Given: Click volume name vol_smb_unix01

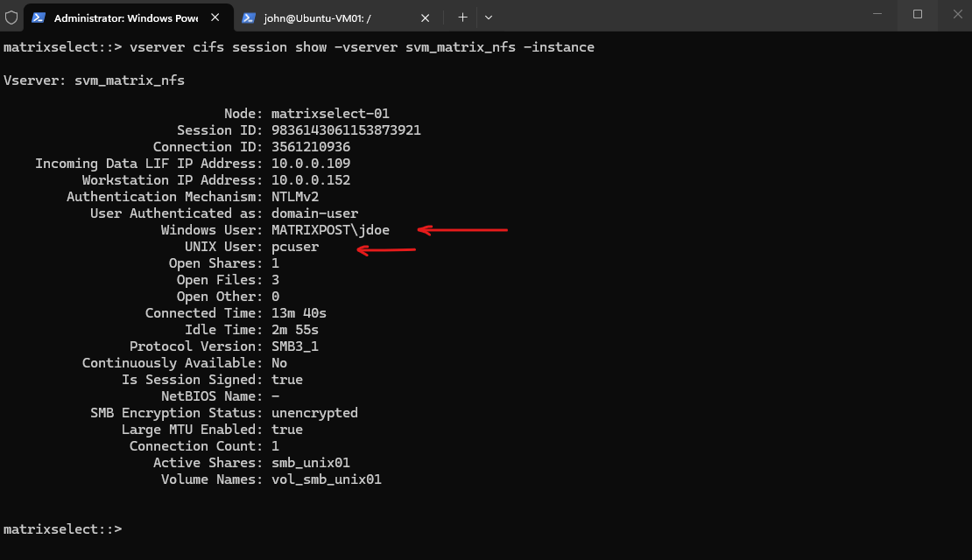Looking at the screenshot, I should click(x=327, y=480).
